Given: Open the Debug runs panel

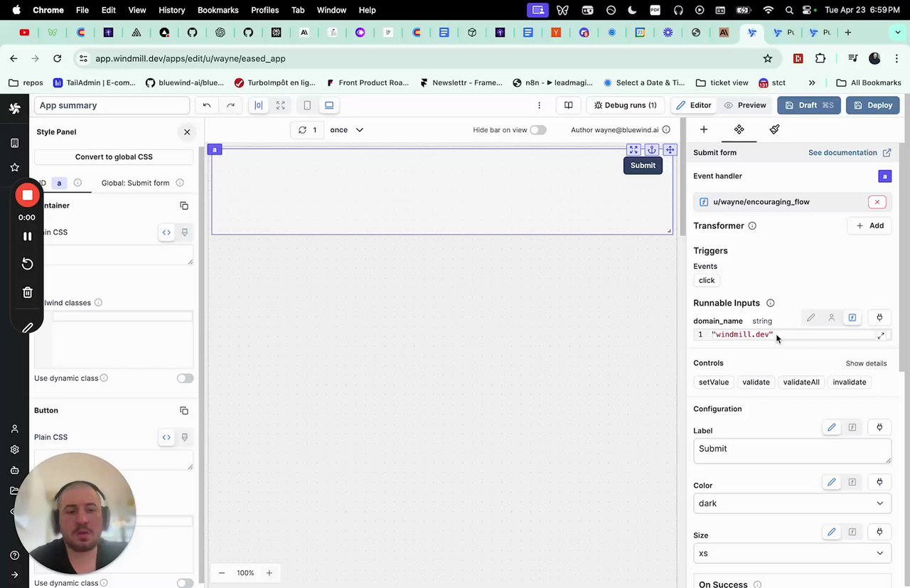Looking at the screenshot, I should (x=626, y=105).
